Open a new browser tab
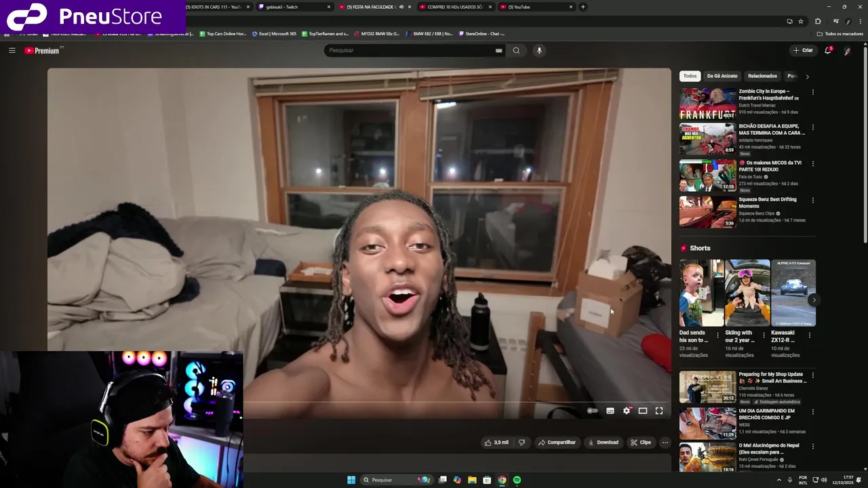Viewport: 868px width, 488px height. pyautogui.click(x=583, y=7)
